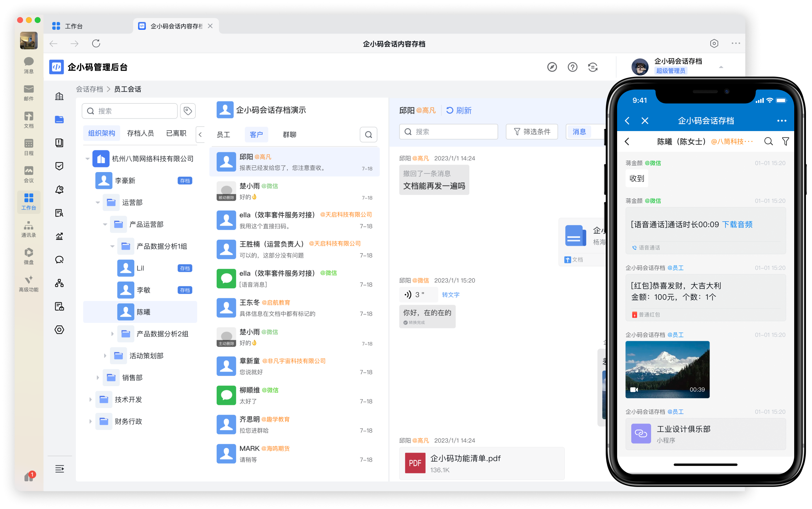Click the 消息 button in chat panel
Screen dimensions: 812x509
579,132
